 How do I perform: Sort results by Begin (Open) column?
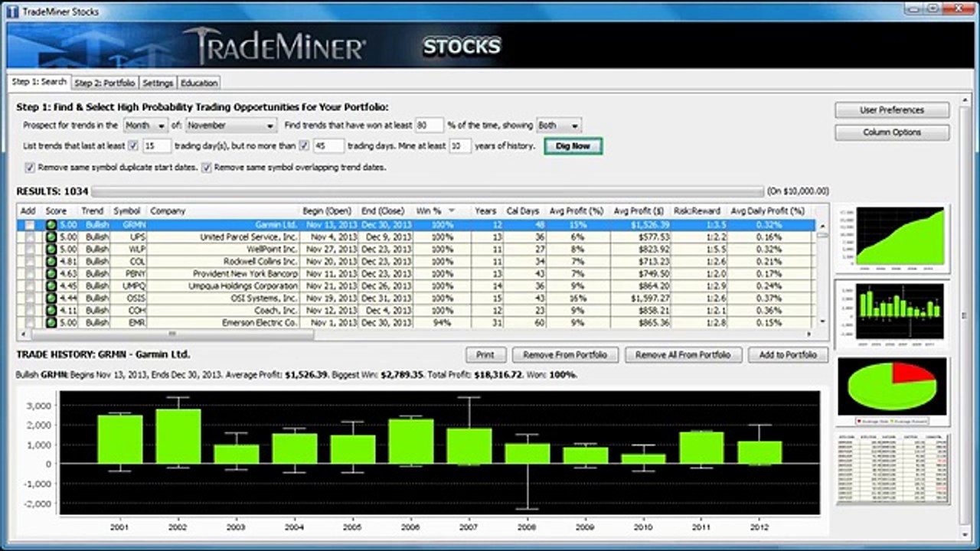pos(327,210)
